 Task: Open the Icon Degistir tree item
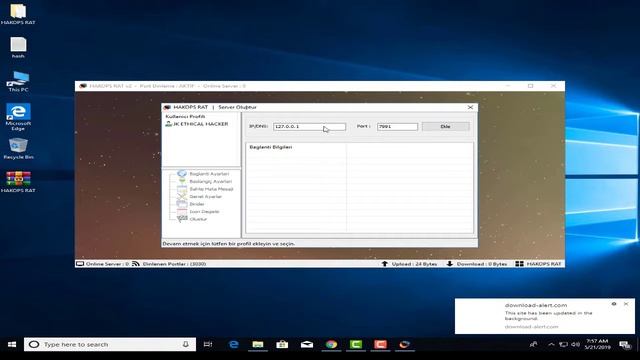[204, 212]
